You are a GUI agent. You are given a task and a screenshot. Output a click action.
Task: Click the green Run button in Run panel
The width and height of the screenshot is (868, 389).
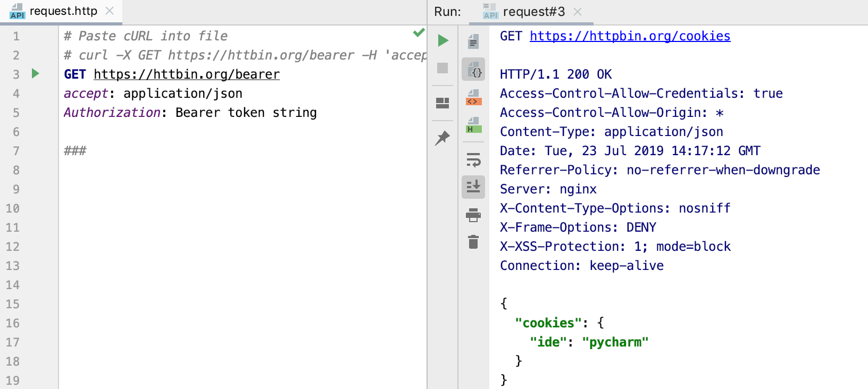click(443, 40)
